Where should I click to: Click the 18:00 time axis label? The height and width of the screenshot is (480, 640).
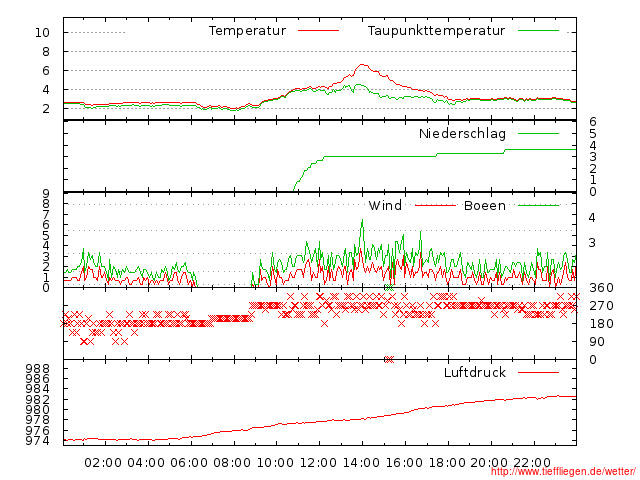447,463
